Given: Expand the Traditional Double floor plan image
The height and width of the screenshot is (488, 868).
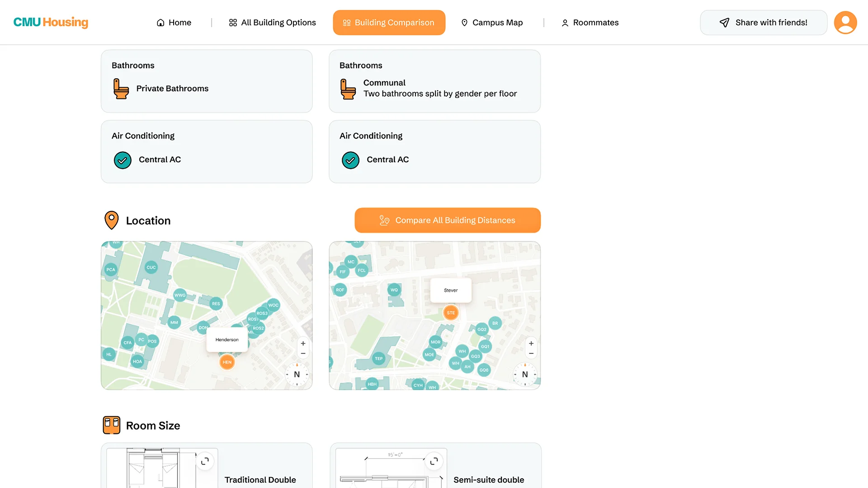Looking at the screenshot, I should 205,461.
